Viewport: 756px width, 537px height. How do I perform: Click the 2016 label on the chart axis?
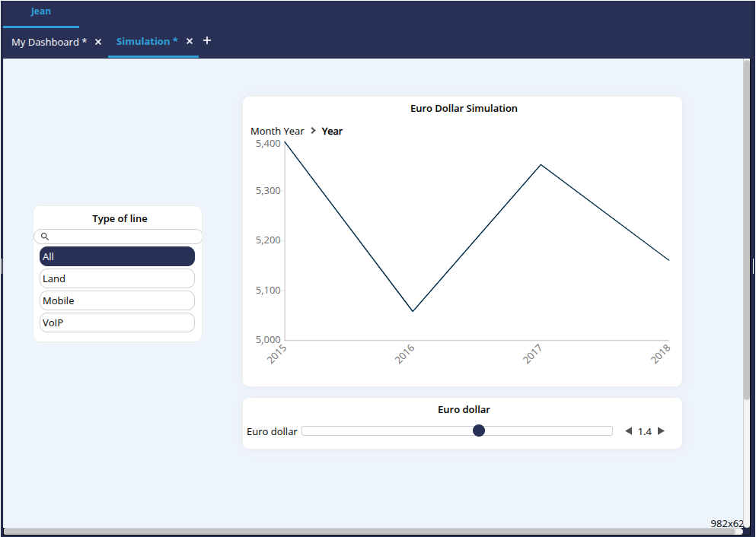pos(405,354)
